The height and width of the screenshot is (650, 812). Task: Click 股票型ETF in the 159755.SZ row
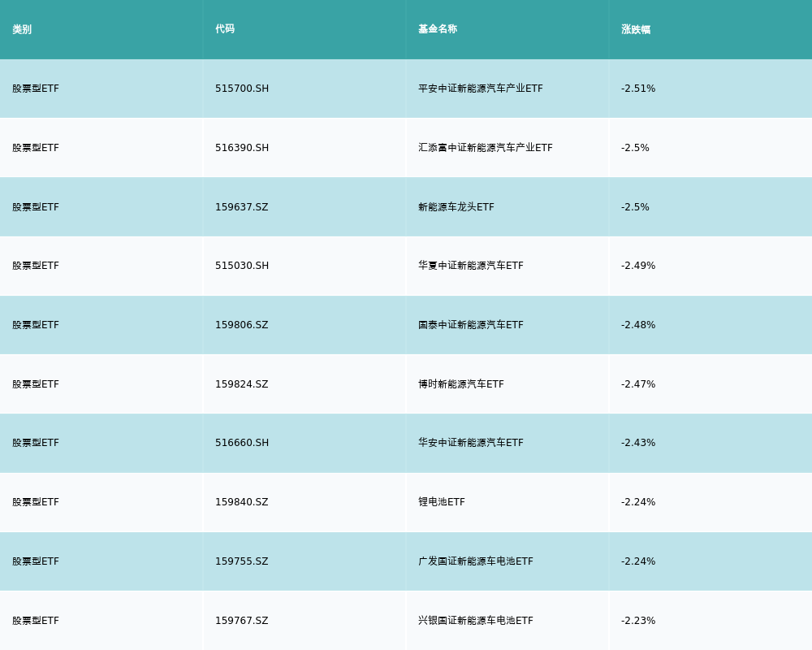tap(36, 561)
